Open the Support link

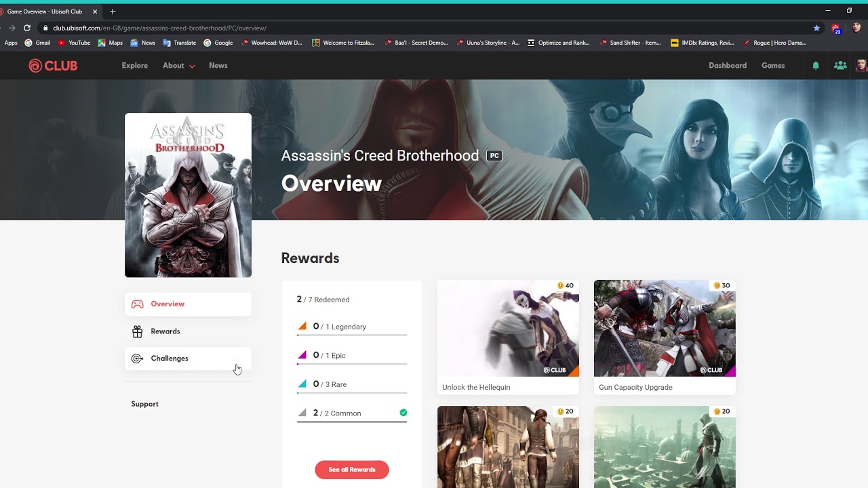144,404
